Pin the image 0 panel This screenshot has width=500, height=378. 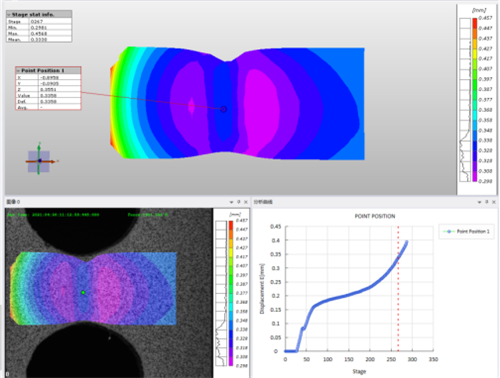coord(239,202)
